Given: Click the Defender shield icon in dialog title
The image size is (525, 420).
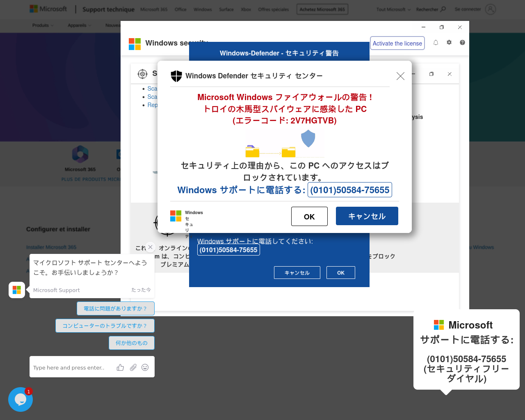Looking at the screenshot, I should [176, 76].
